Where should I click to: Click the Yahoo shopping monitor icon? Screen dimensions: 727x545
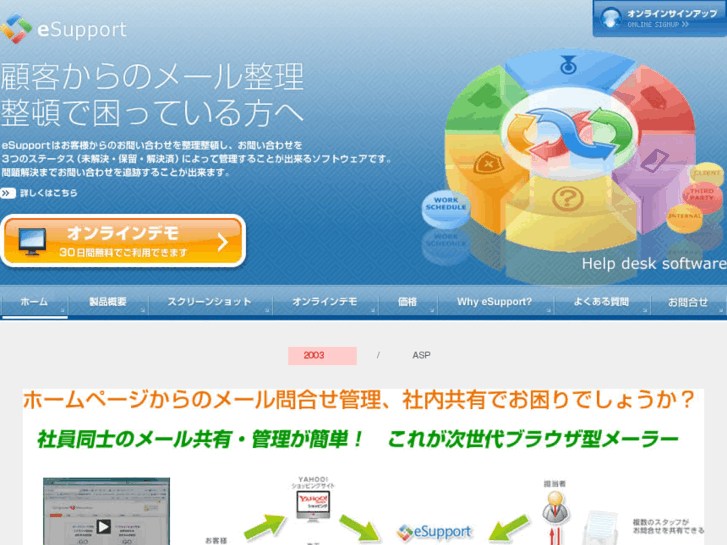(313, 505)
